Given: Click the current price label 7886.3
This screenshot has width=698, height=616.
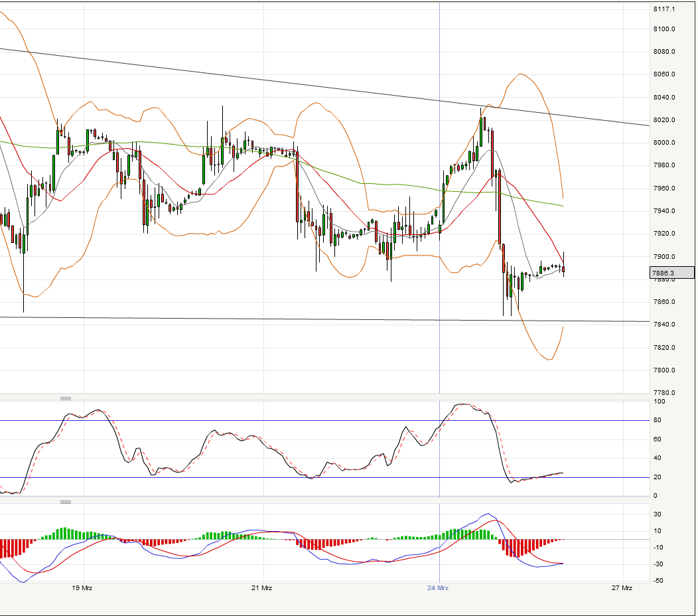Looking at the screenshot, I should tap(672, 272).
